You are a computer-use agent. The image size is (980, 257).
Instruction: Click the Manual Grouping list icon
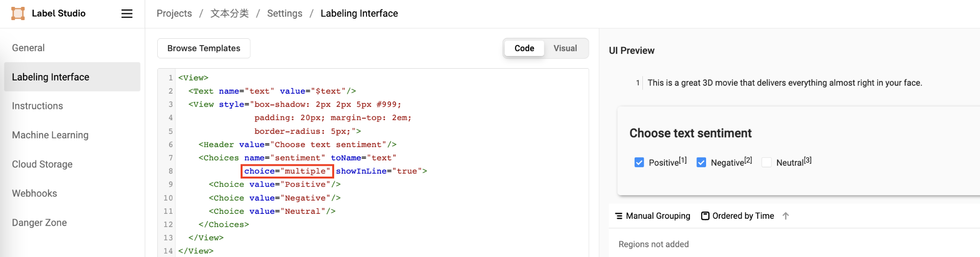pos(619,216)
